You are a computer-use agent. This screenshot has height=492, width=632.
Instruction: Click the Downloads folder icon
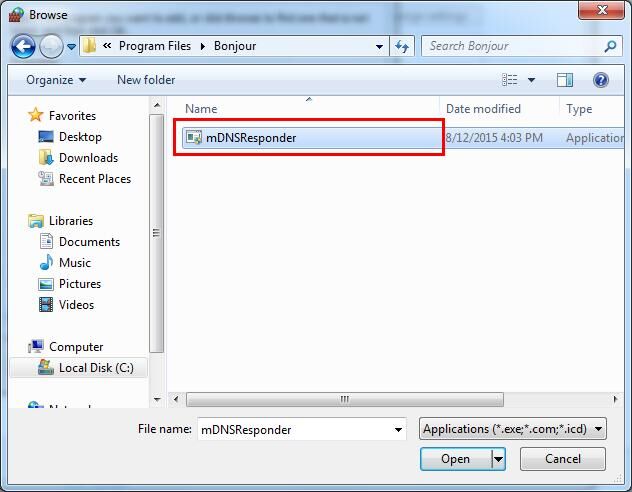pos(46,158)
